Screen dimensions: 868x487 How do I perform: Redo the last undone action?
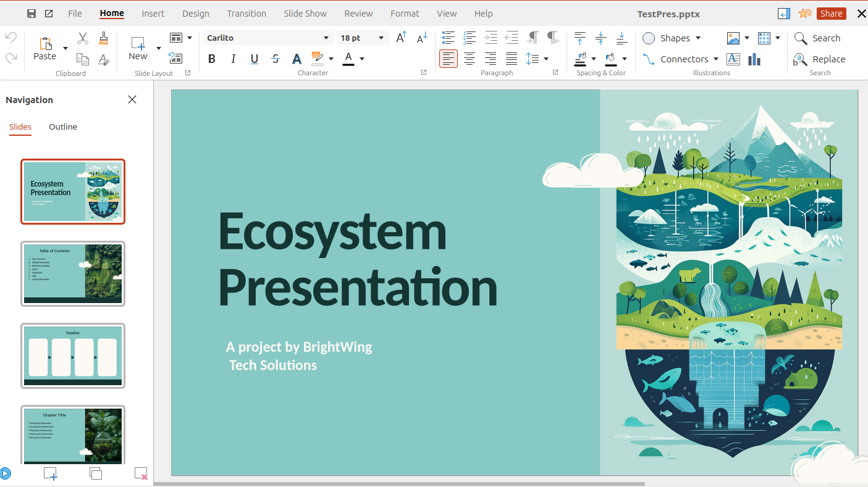(x=11, y=58)
